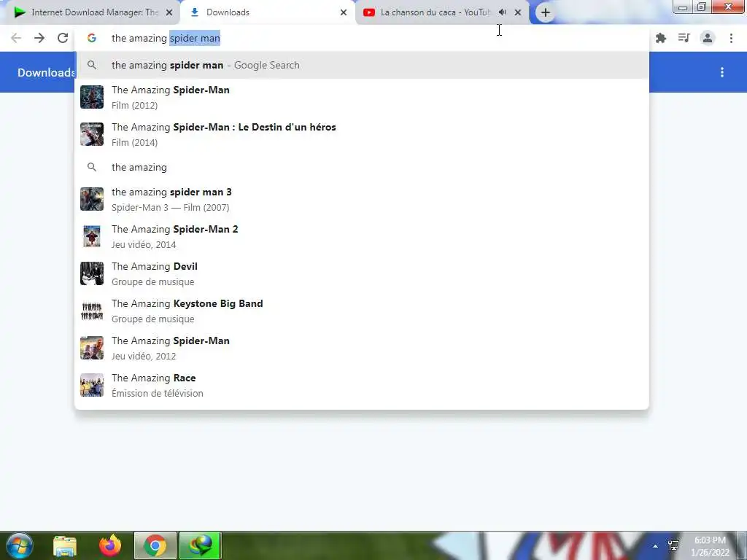
Task: Open Downloads page more actions menu
Action: [x=722, y=72]
